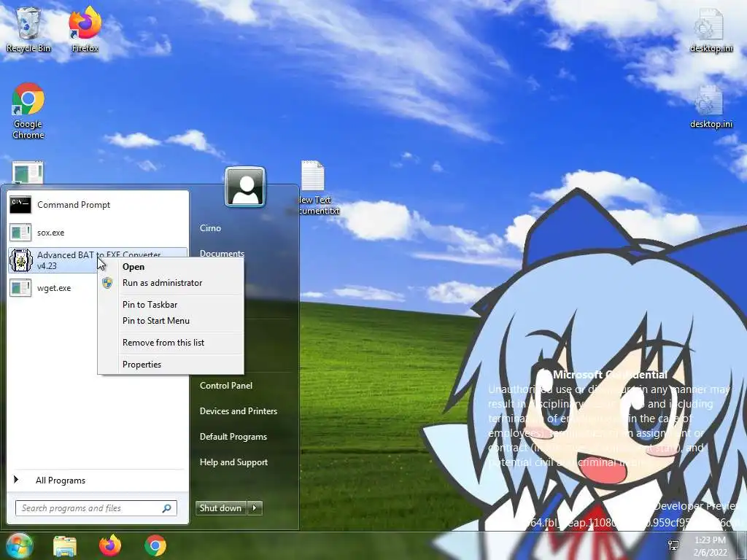The image size is (747, 560).
Task: Click the Command Prompt label in Start menu
Action: (x=74, y=205)
